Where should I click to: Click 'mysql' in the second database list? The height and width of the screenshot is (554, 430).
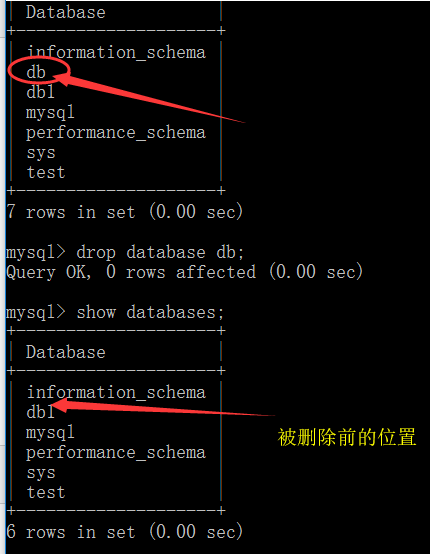coord(50,432)
